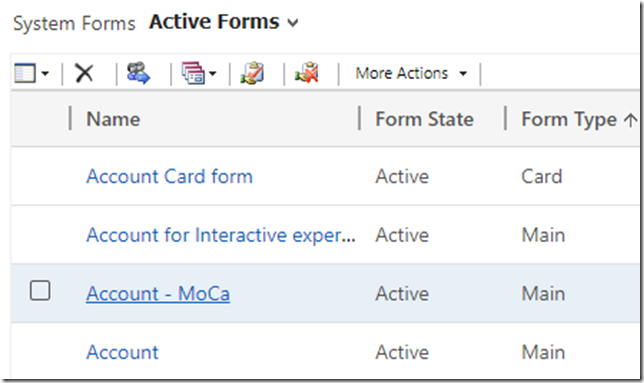
Task: Sort by the Form Type column
Action: [x=569, y=120]
